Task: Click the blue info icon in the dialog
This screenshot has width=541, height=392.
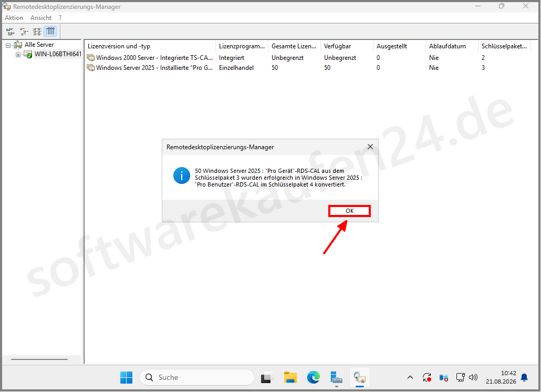Action: point(182,176)
